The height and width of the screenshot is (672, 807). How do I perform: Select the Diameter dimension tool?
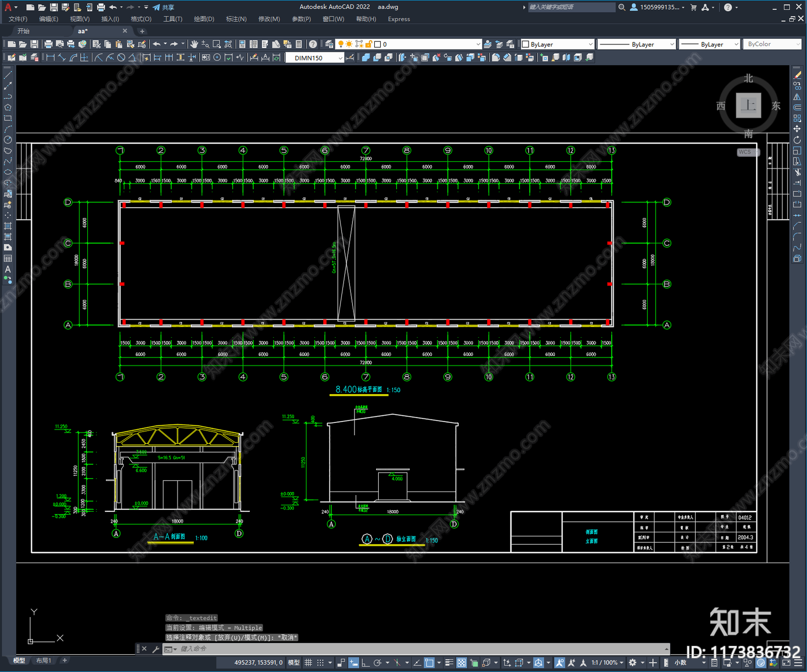tap(121, 57)
